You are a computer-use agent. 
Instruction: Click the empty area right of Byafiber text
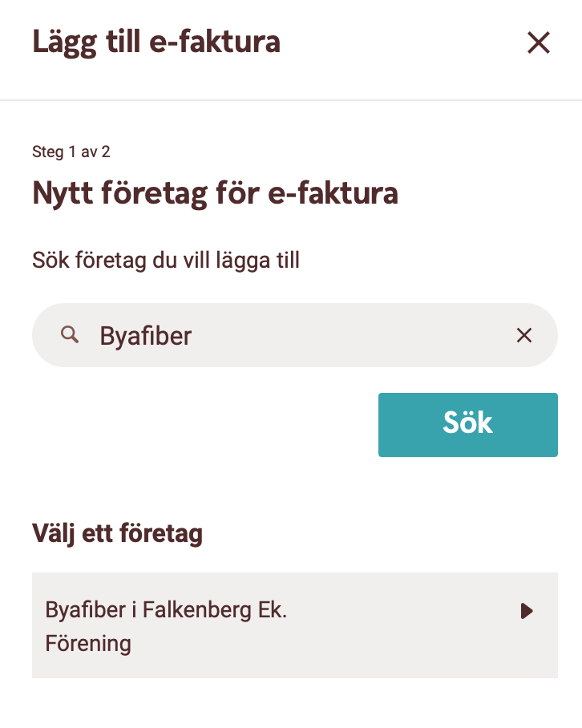[353, 335]
